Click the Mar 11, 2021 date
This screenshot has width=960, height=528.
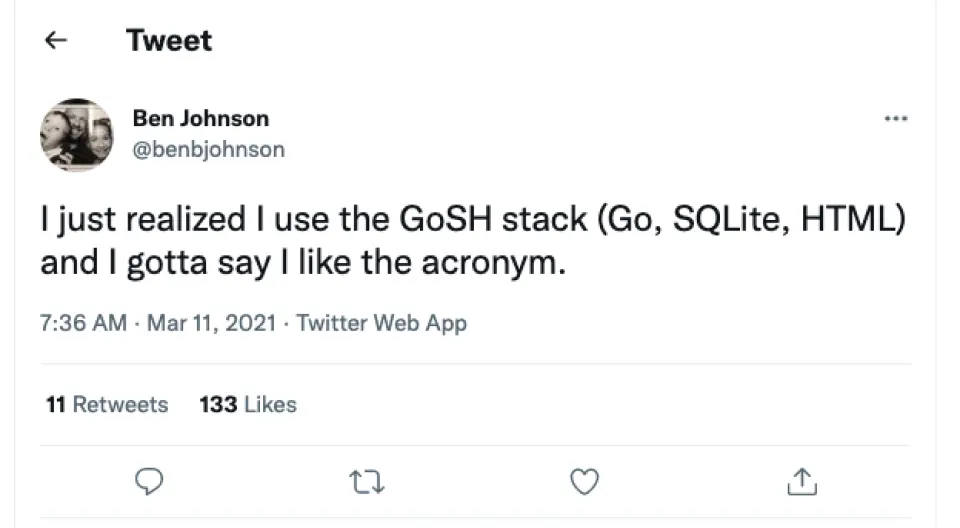210,323
